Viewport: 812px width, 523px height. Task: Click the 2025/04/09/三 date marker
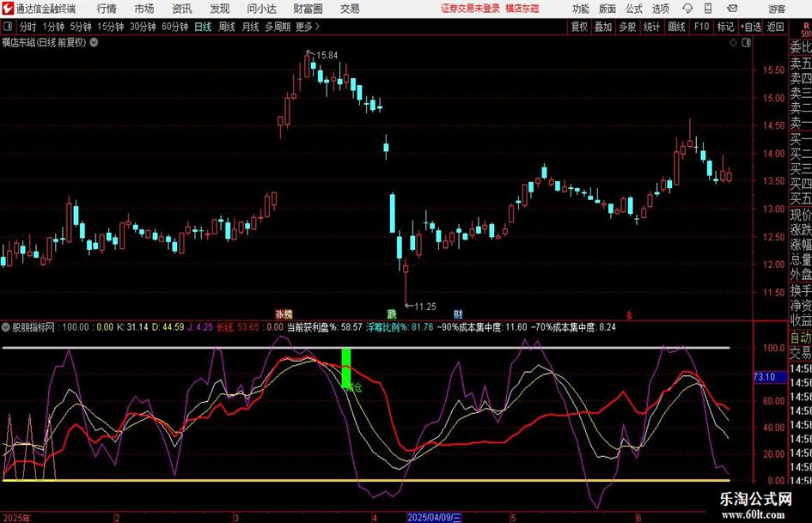pos(434,517)
